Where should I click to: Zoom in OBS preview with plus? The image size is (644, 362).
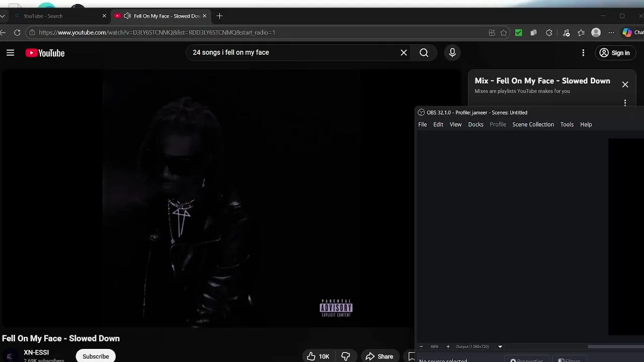click(448, 346)
